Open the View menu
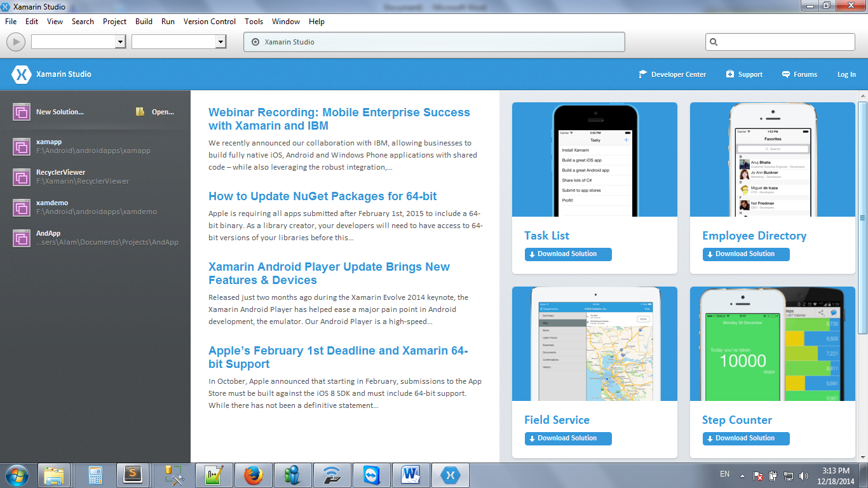 55,22
